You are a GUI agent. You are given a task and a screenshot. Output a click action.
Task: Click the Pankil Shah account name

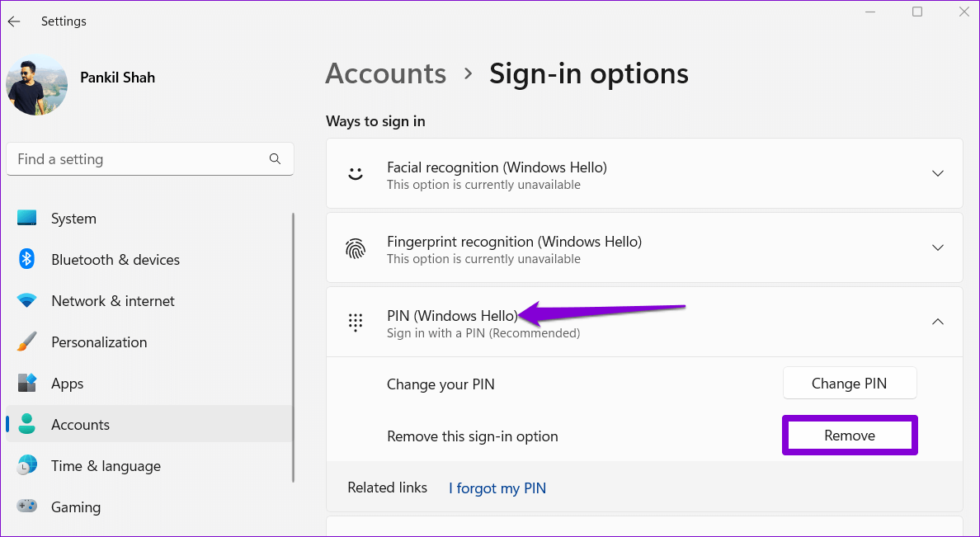tap(117, 78)
